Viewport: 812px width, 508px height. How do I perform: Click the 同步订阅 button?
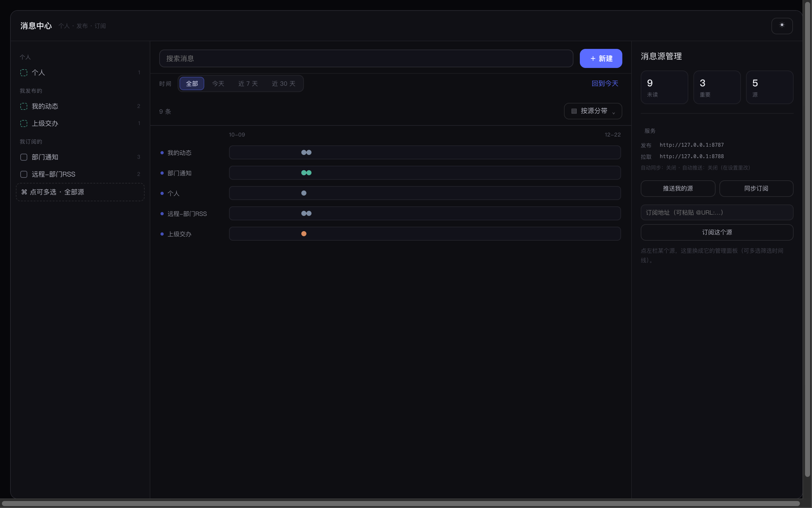[756, 189]
